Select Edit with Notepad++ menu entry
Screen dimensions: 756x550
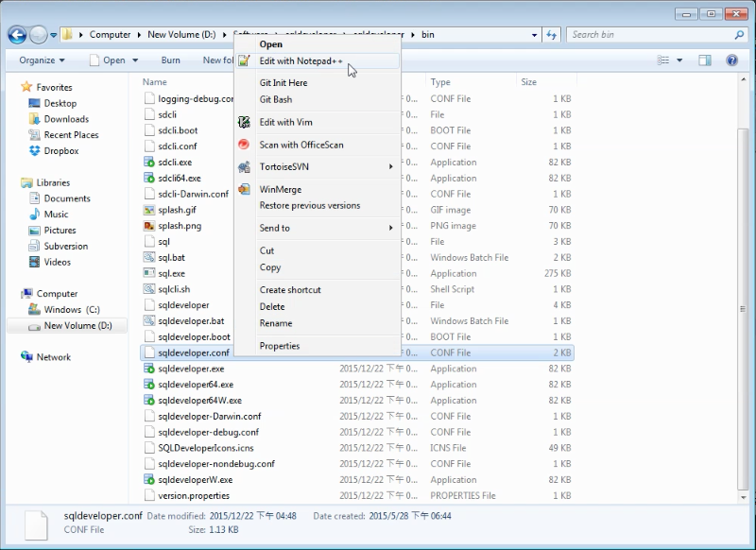point(318,61)
